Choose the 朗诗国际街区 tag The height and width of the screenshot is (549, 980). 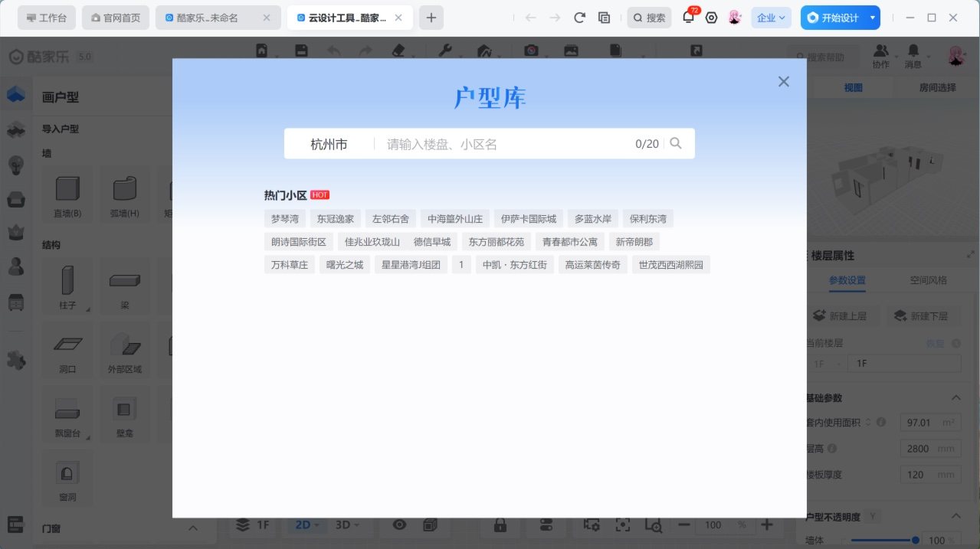pyautogui.click(x=299, y=242)
